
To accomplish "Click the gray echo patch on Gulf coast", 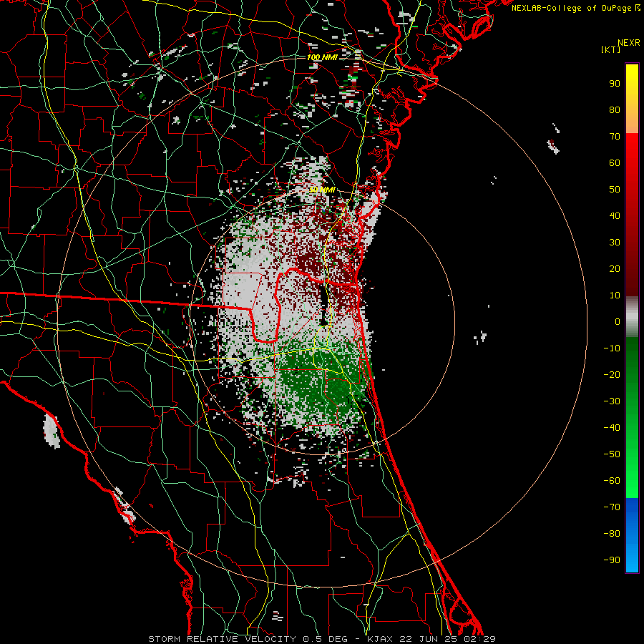I will tap(52, 431).
